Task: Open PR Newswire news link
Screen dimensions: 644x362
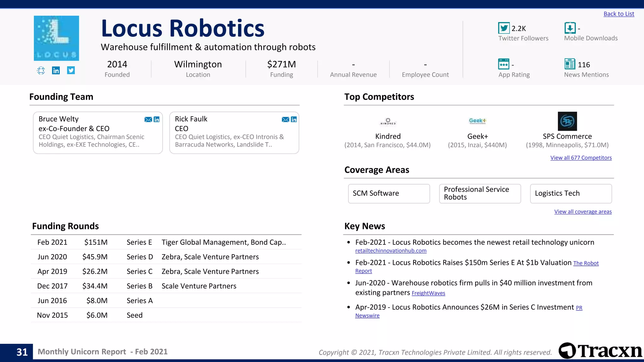Action: (x=367, y=315)
